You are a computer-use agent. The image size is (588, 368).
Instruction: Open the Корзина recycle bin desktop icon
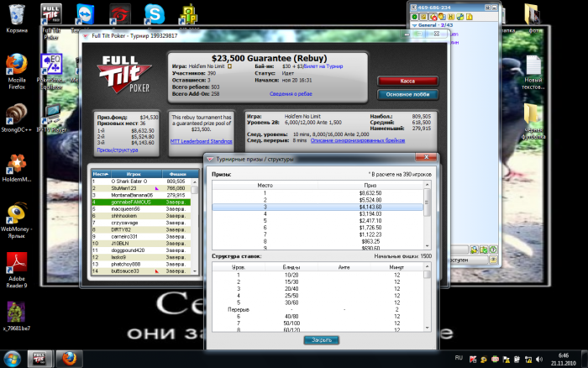coord(17,18)
